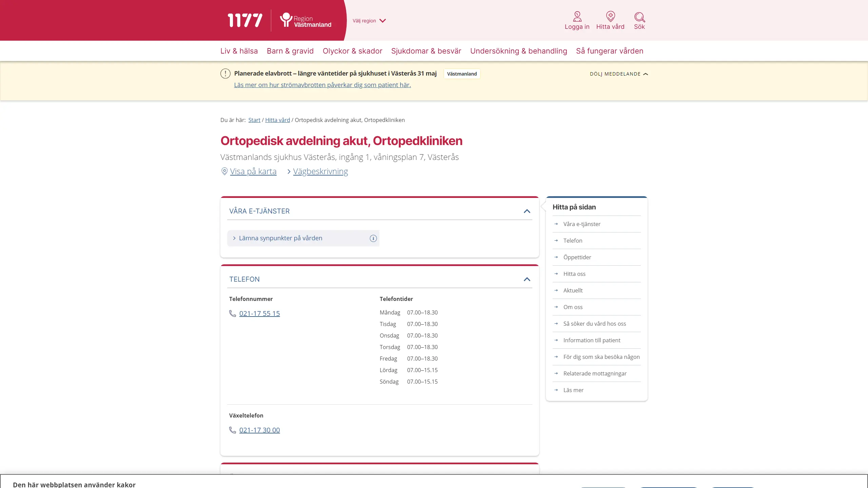Viewport: 868px width, 488px height.
Task: Click the arrow icon beside Läs mer
Action: tap(556, 390)
